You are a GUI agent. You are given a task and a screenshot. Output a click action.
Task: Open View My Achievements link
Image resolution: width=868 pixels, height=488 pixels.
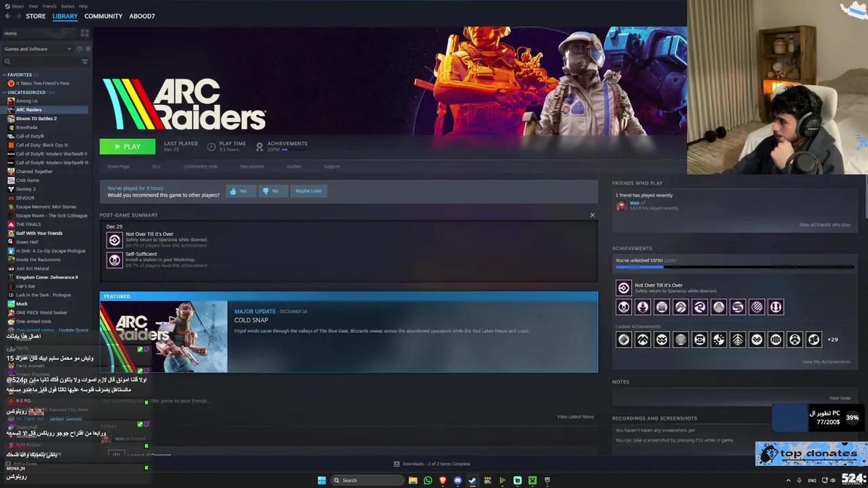pyautogui.click(x=826, y=362)
